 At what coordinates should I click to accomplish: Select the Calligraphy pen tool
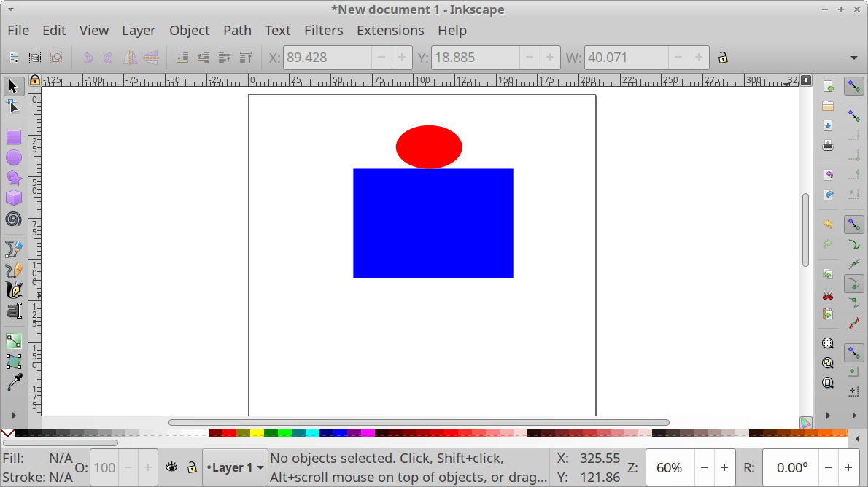click(14, 289)
